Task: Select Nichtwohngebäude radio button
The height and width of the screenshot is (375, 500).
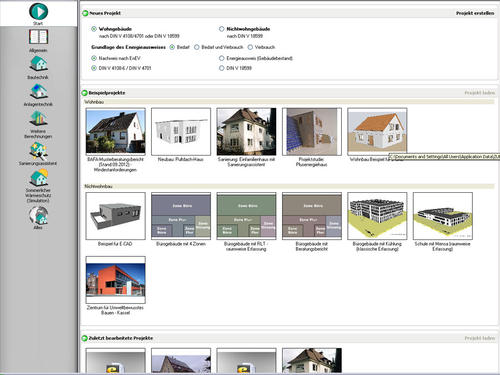Action: tap(222, 29)
